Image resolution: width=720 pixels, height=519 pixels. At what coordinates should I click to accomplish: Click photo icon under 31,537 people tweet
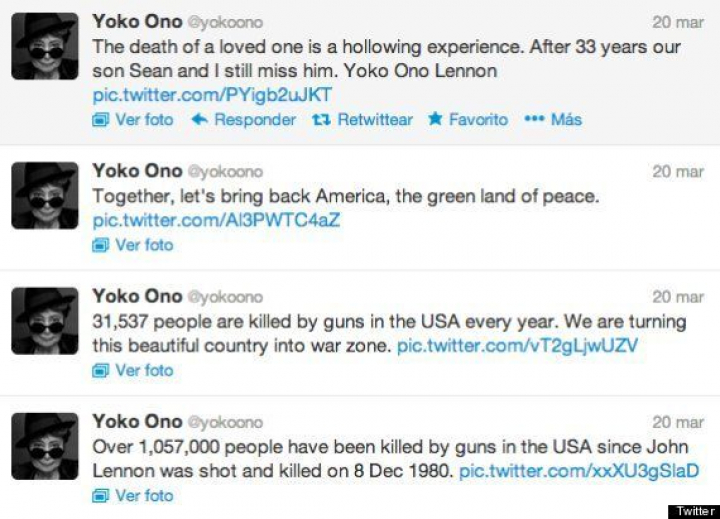point(100,371)
